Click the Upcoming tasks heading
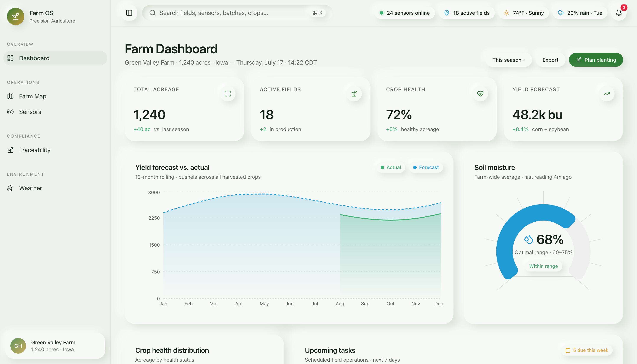Viewport: 637px width, 364px height. point(330,350)
